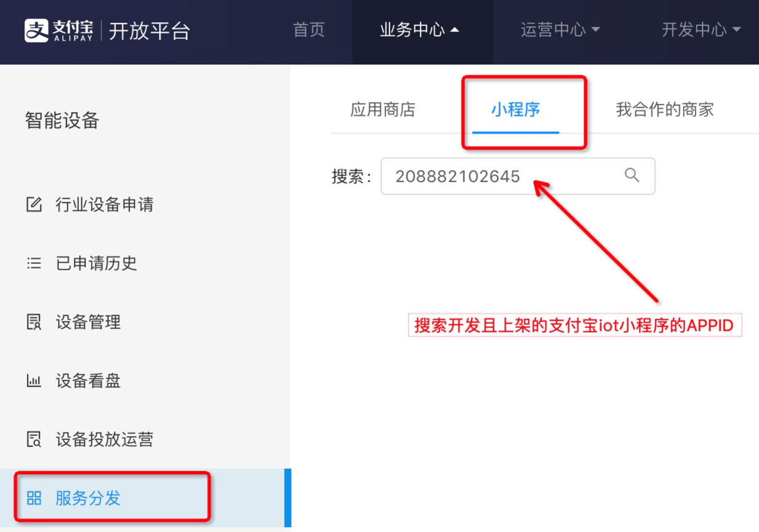Go to 设备管理 in the sidebar
Image resolution: width=759 pixels, height=532 pixels.
click(88, 322)
